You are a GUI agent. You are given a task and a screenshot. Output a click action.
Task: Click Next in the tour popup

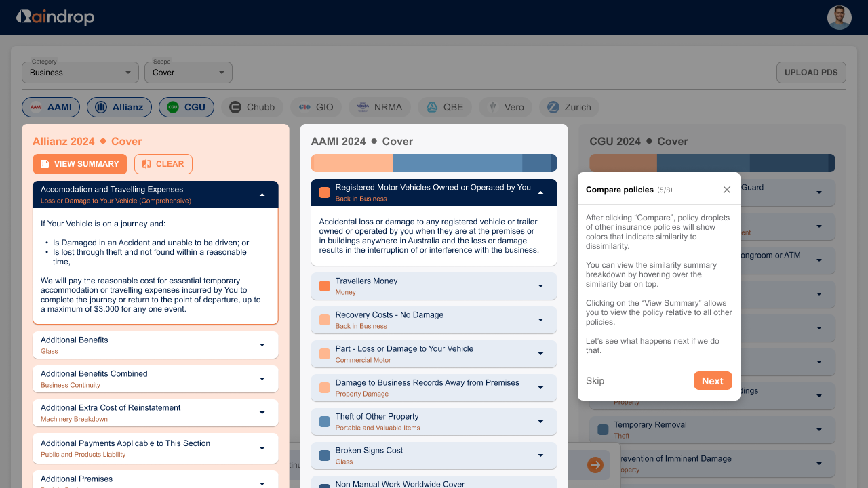click(712, 381)
